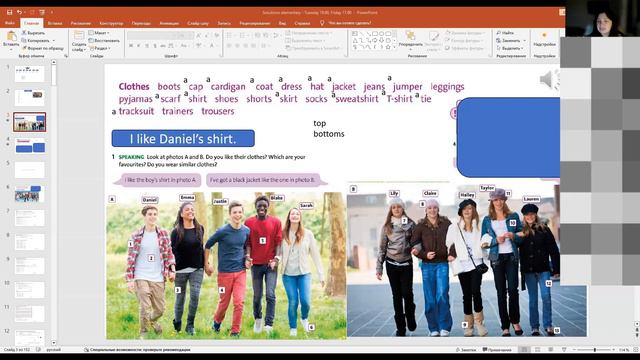The image size is (640, 360).
Task: Click Reset (Восстановить) in the slides group
Action: point(104,40)
